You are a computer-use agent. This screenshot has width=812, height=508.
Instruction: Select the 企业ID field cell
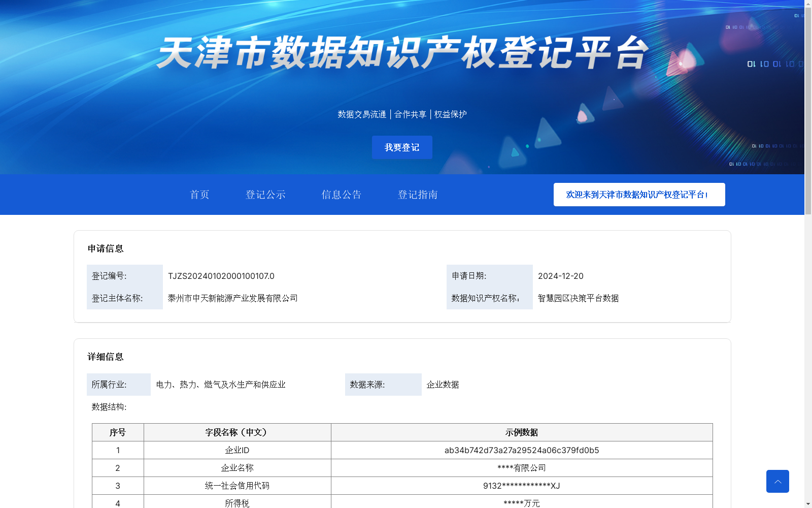coord(238,450)
